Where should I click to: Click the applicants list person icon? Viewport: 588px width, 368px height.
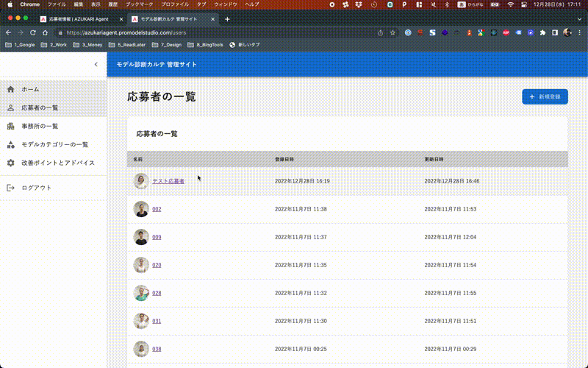[x=10, y=107]
